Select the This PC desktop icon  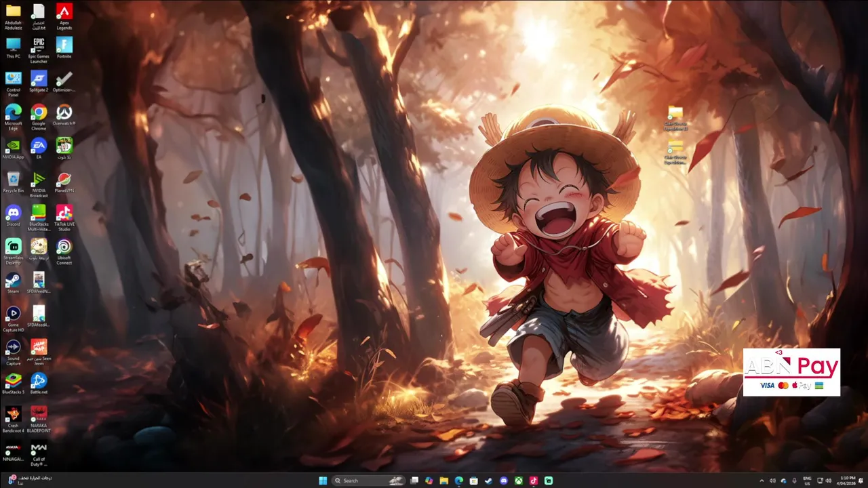[x=13, y=47]
